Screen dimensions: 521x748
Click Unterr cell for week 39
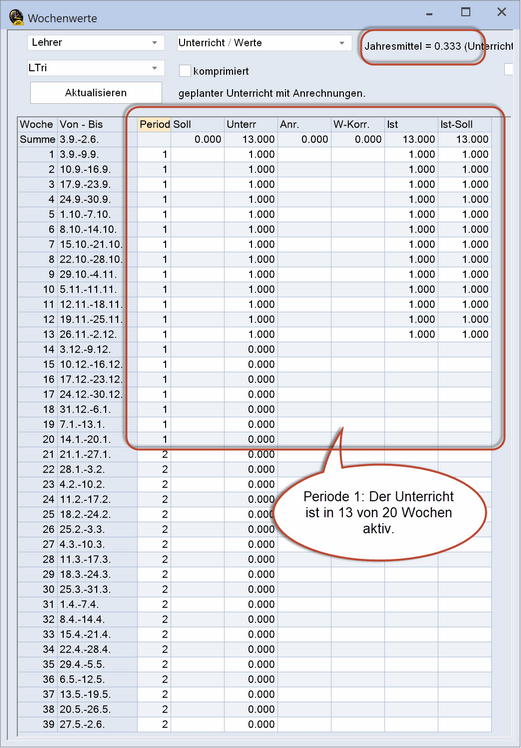[x=251, y=725]
